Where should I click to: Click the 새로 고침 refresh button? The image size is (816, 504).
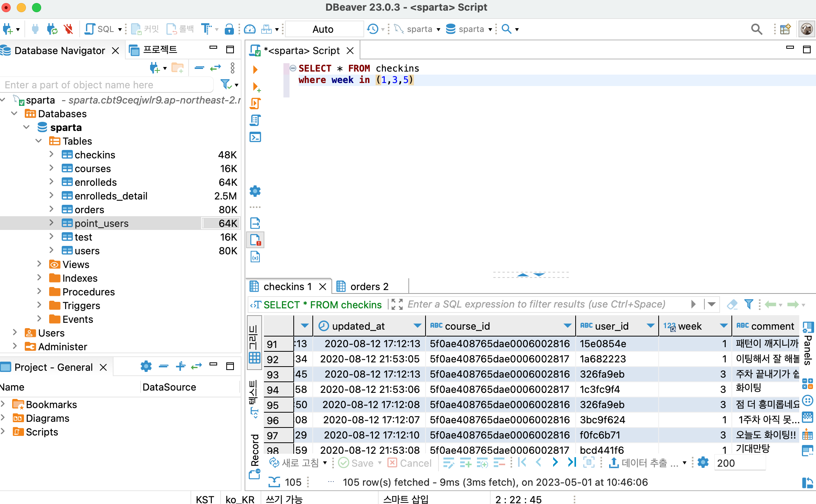[x=295, y=463]
